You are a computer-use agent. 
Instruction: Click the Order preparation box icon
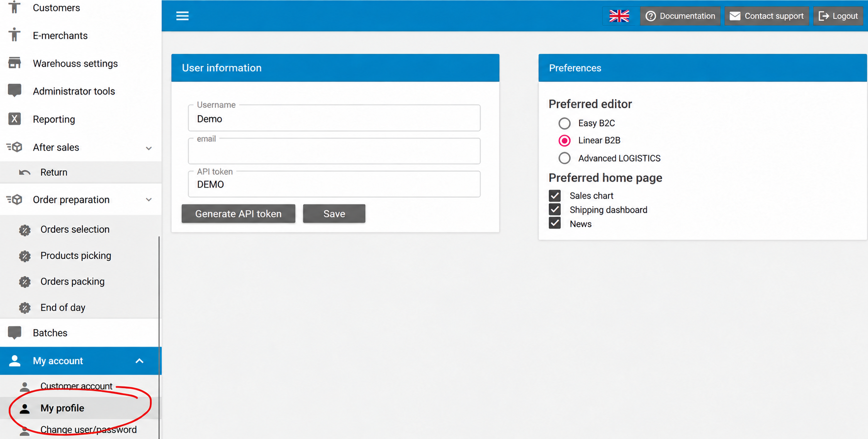(15, 199)
